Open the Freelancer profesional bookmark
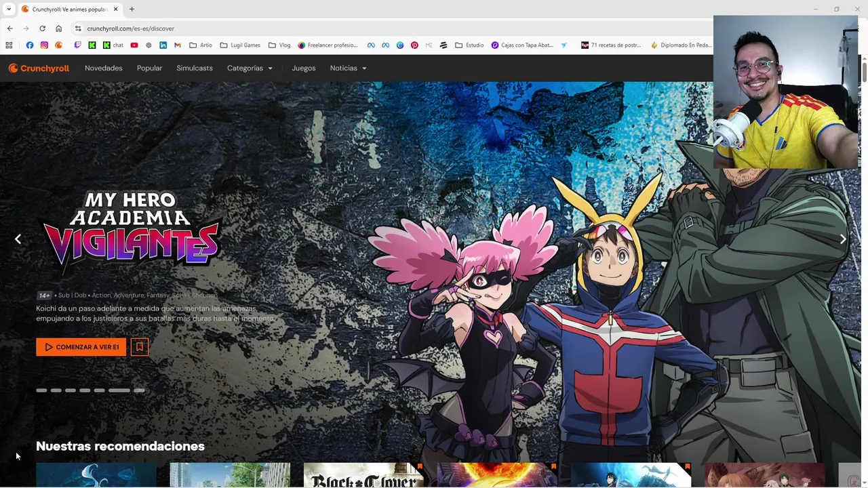The height and width of the screenshot is (488, 868). (x=328, y=45)
